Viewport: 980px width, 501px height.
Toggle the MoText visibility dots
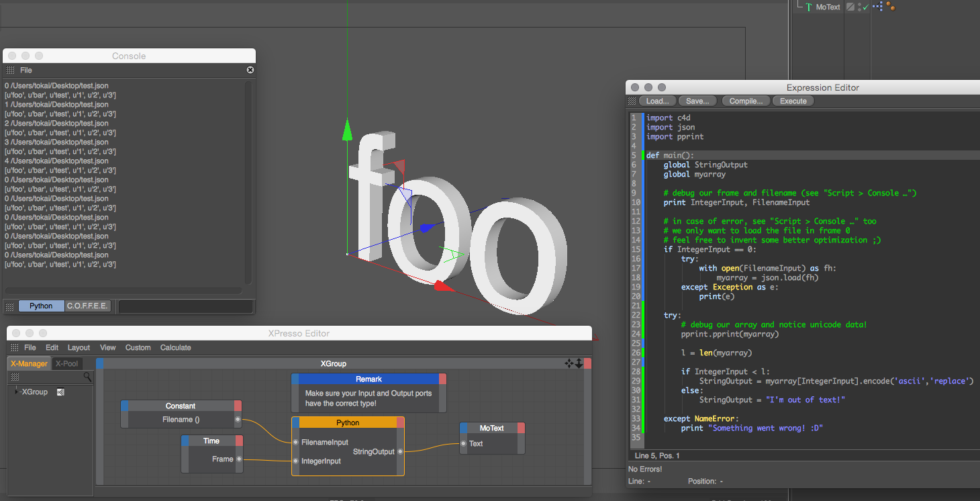[860, 7]
